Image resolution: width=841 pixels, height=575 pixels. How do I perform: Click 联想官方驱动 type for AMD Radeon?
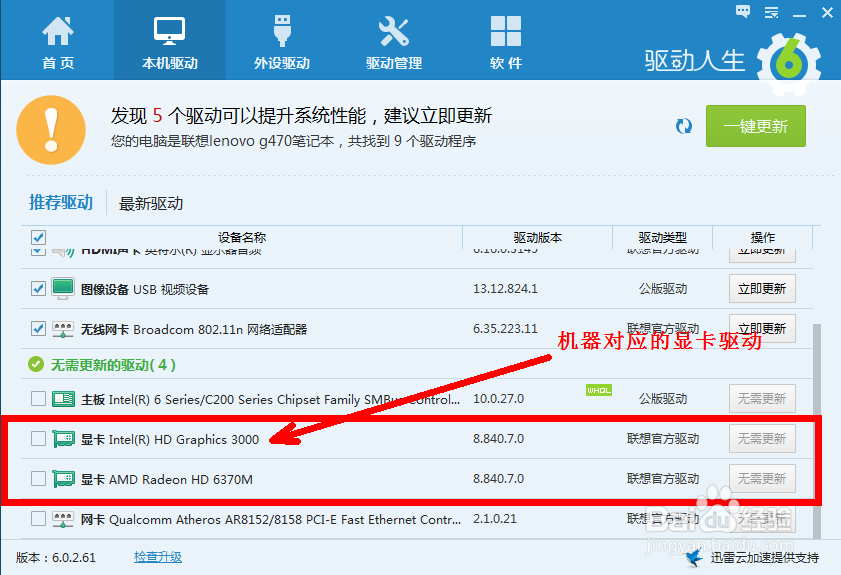coord(663,478)
